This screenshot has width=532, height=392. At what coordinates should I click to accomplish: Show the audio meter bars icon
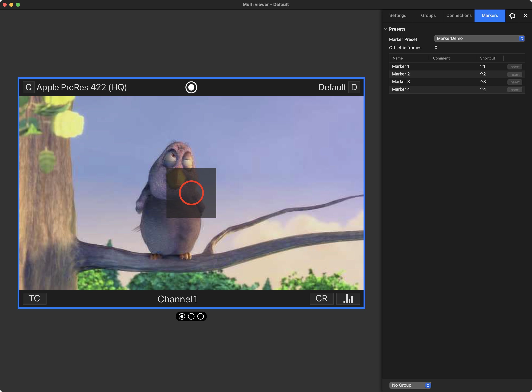[348, 299]
